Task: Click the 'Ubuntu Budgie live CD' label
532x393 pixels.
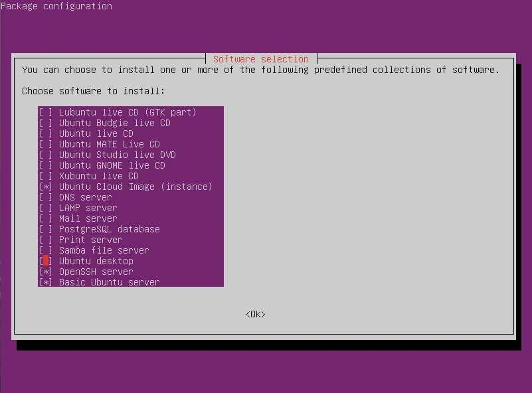Action: [x=115, y=123]
